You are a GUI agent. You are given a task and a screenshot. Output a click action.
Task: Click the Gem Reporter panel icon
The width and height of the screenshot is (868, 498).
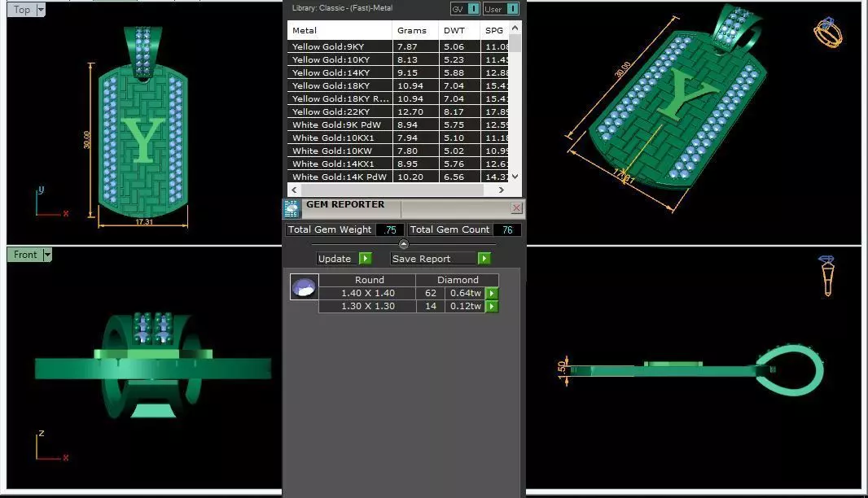click(292, 208)
